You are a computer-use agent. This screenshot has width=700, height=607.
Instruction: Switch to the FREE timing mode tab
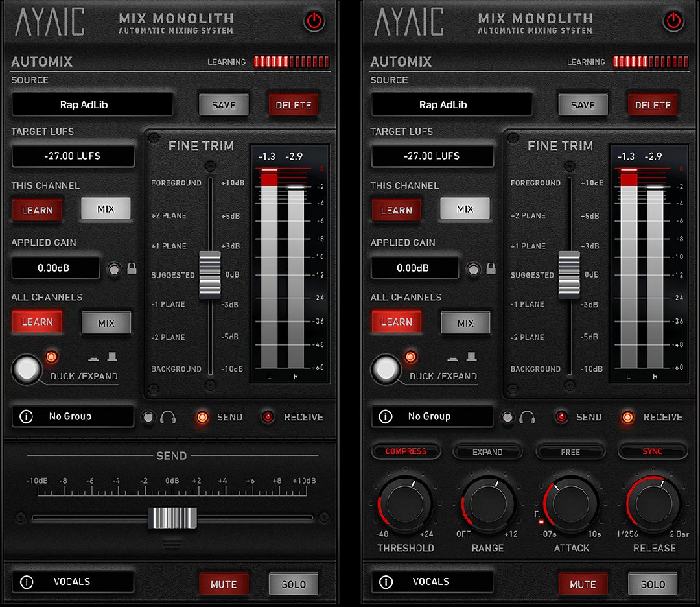pos(570,451)
